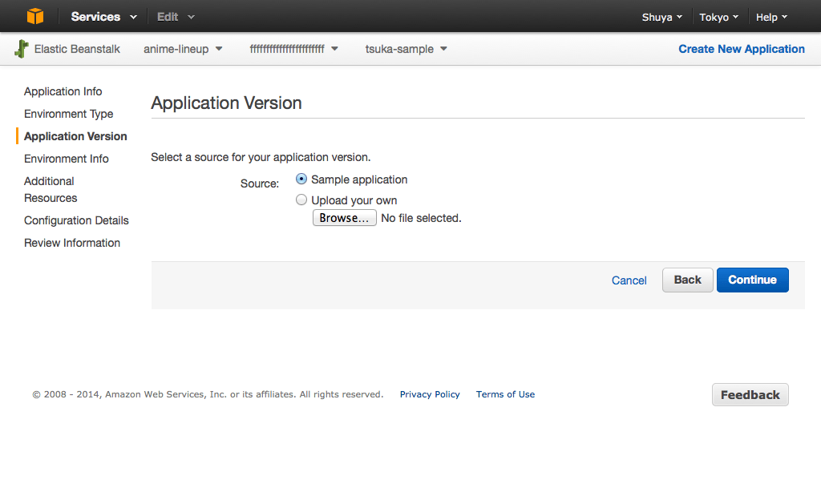Click the Elastic Beanstalk green icon
Screen dimensions: 821x504
point(22,49)
